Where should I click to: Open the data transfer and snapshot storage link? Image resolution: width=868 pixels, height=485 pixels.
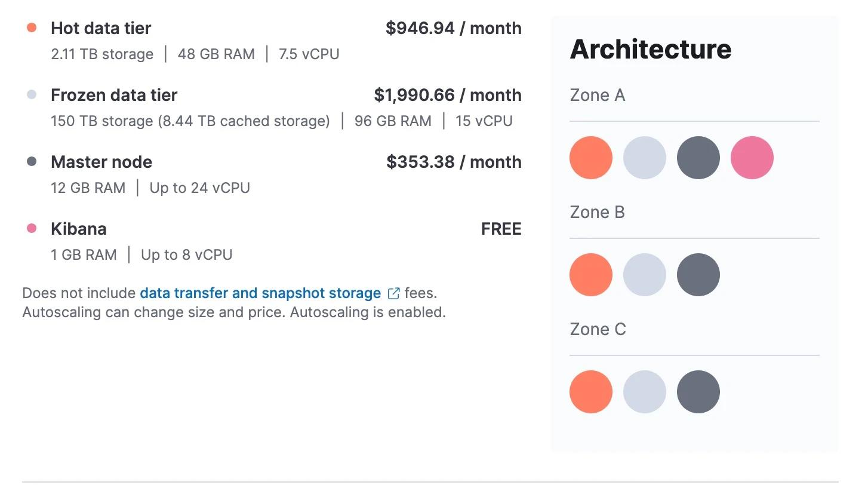[260, 293]
